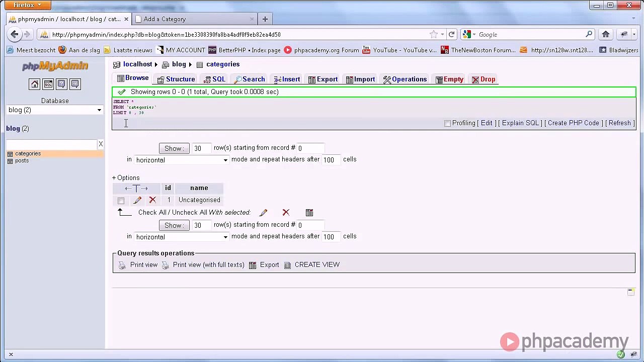Click the lower Show button

(173, 225)
